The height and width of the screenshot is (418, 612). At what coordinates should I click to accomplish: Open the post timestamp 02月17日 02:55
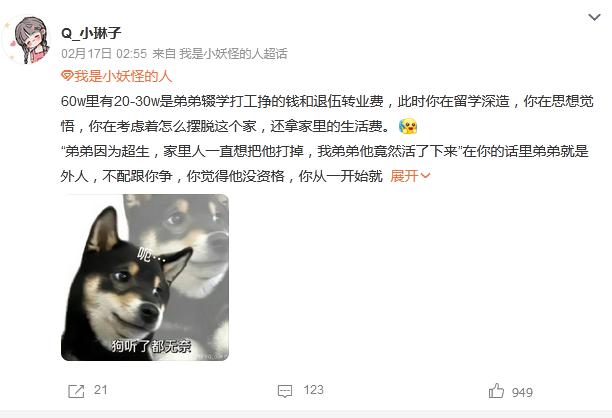pos(104,53)
